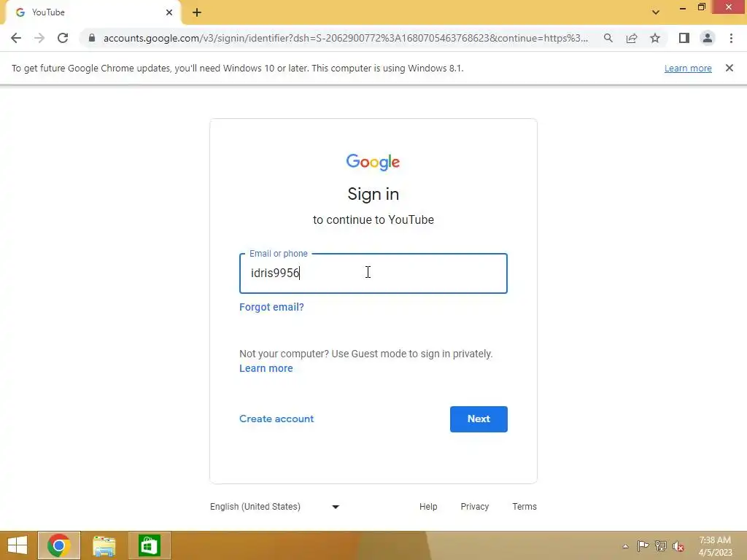The height and width of the screenshot is (560, 747).
Task: Open the share this page icon
Action: 632,38
